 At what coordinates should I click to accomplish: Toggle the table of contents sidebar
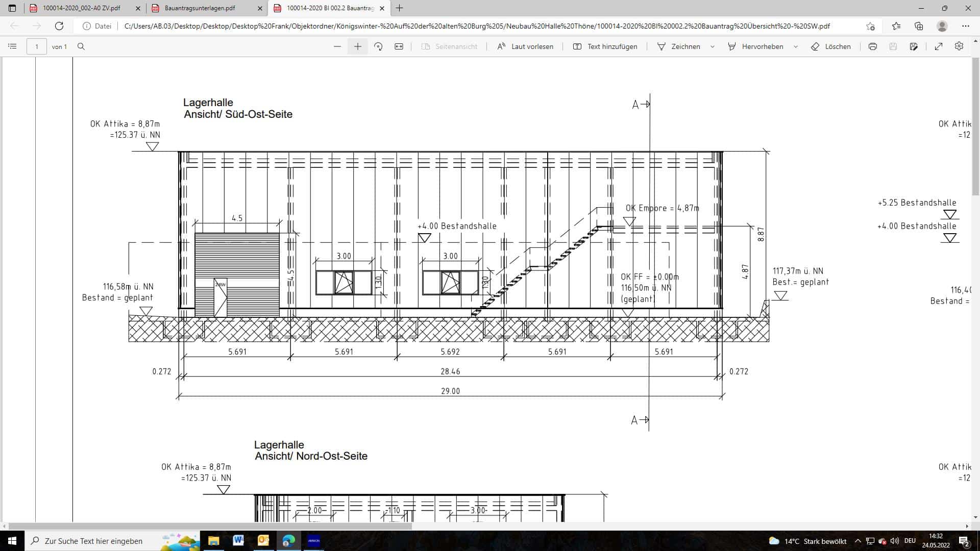coord(12,46)
